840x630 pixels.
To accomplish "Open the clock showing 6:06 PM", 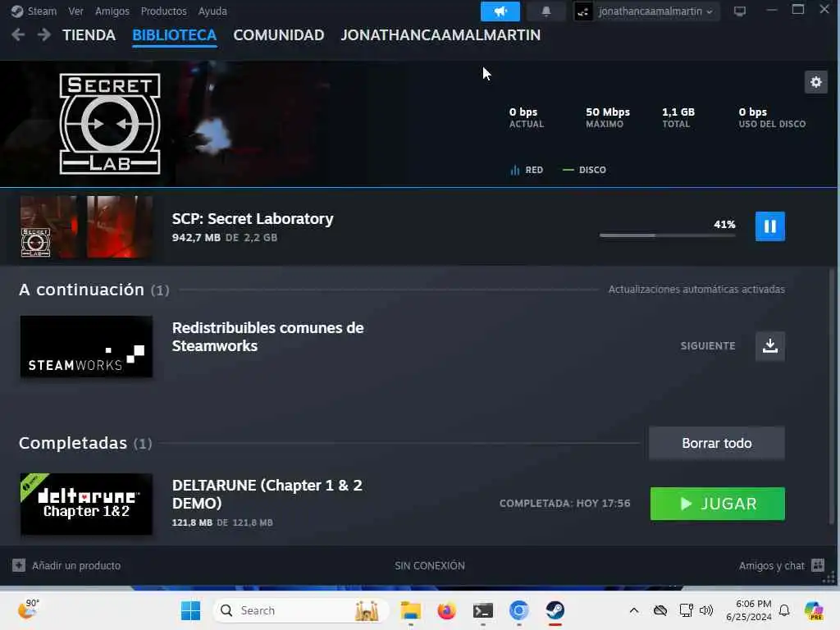I will [x=748, y=610].
